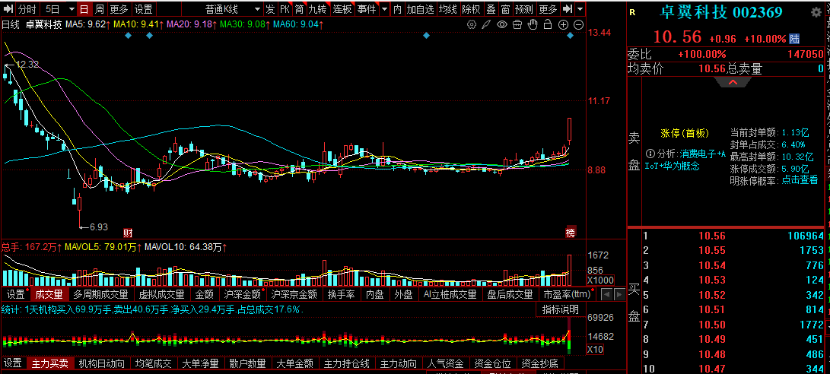Select the pen drawing tool icon
This screenshot has width=830, height=374.
click(487, 25)
